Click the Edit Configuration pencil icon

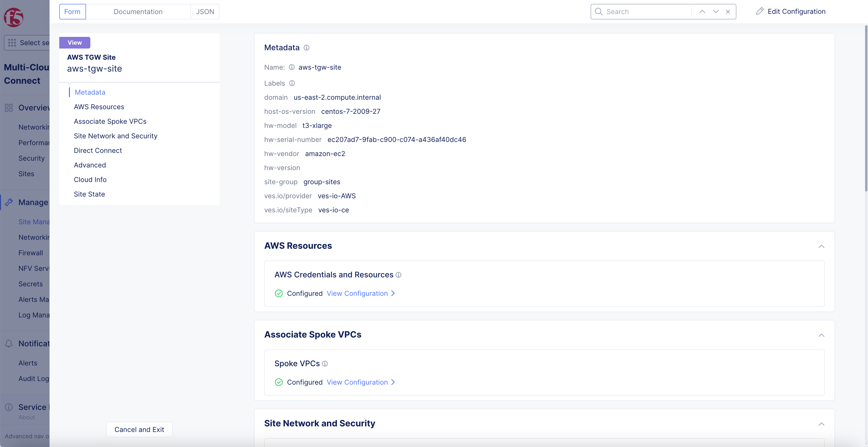pos(759,11)
